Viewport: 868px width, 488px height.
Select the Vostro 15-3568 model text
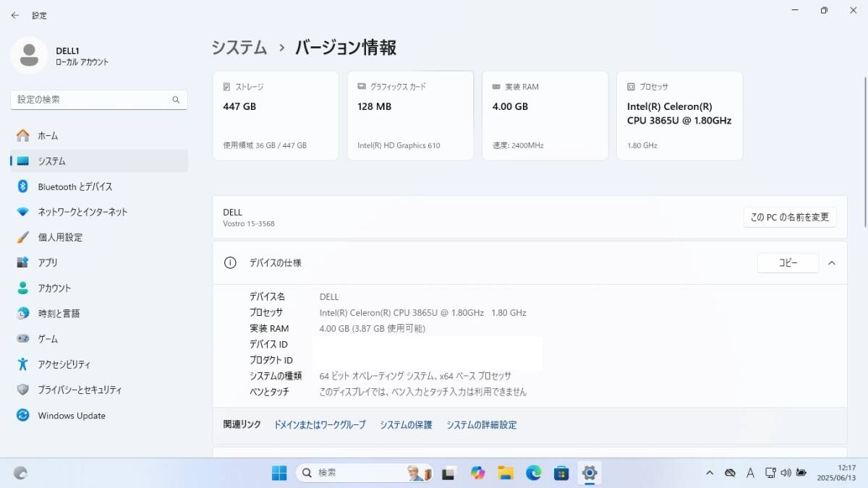pos(249,223)
